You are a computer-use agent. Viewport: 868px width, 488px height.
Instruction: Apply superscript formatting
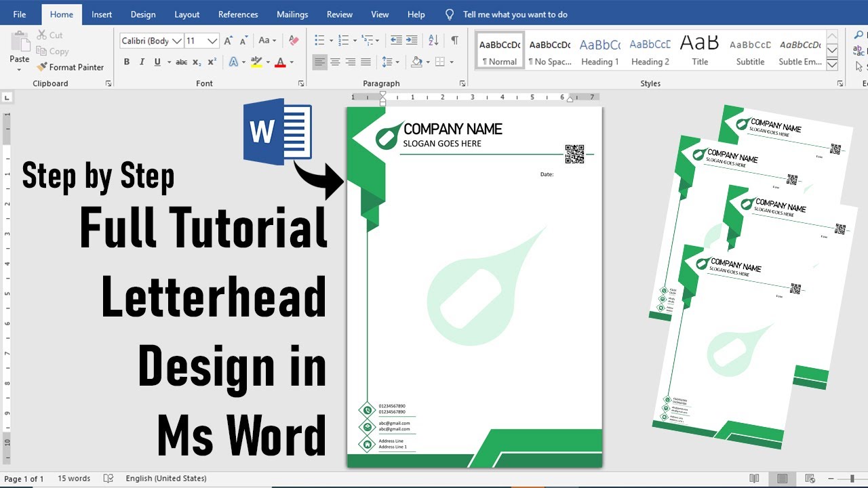[212, 62]
